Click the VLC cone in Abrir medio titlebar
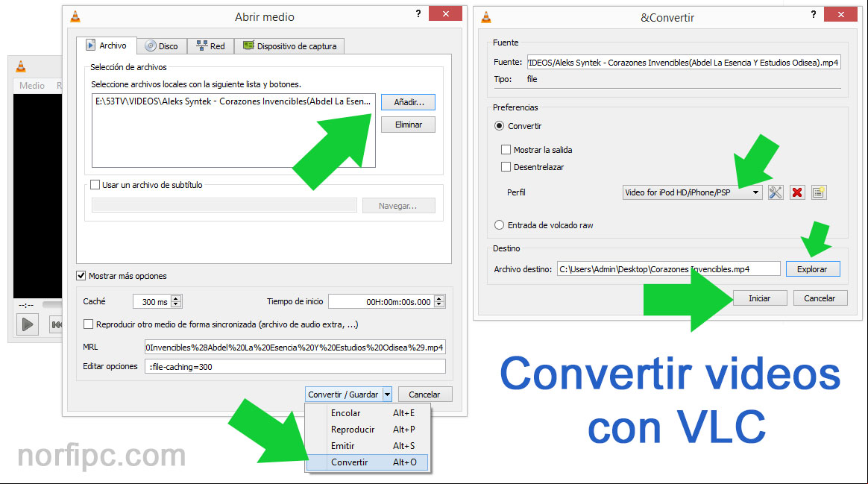 (75, 16)
